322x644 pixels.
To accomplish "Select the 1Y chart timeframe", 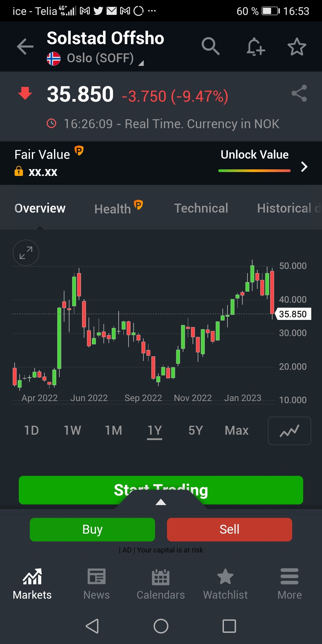I will (155, 431).
